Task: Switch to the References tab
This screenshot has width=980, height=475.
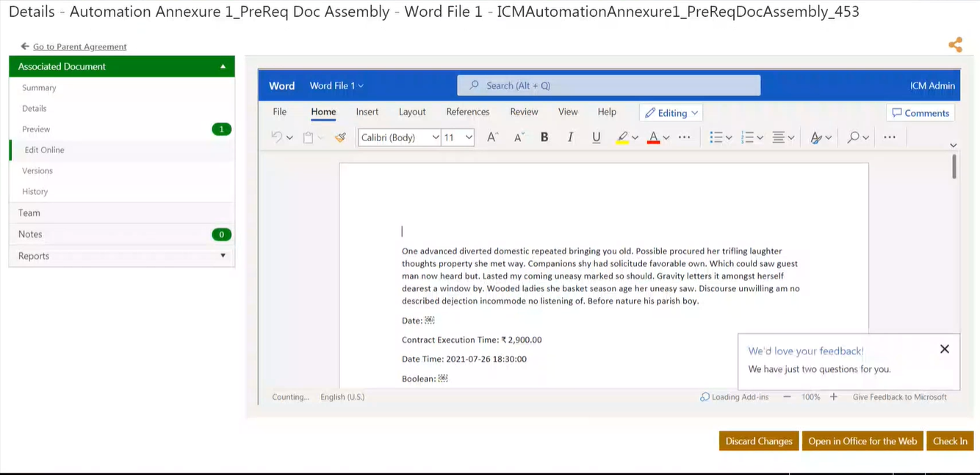Action: 468,112
